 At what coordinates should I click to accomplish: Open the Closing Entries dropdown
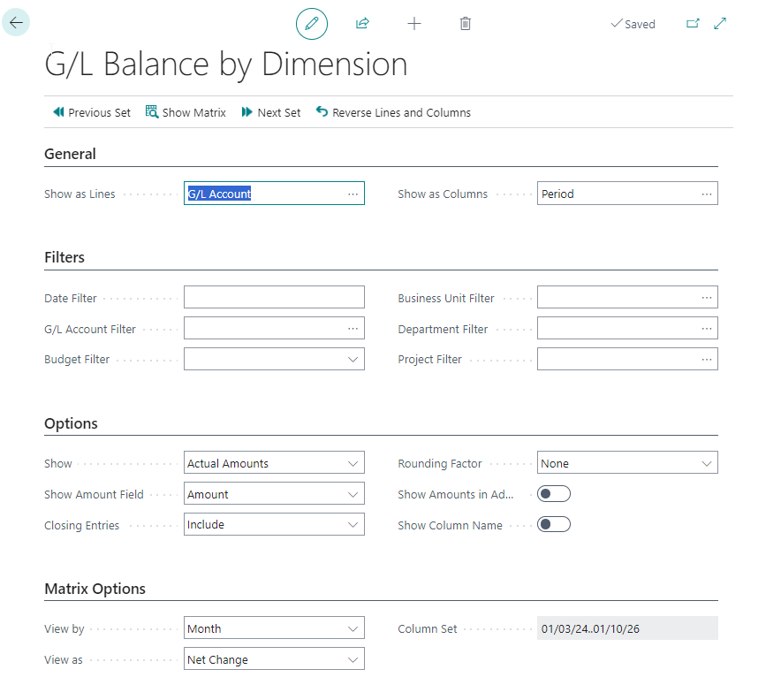click(x=353, y=525)
